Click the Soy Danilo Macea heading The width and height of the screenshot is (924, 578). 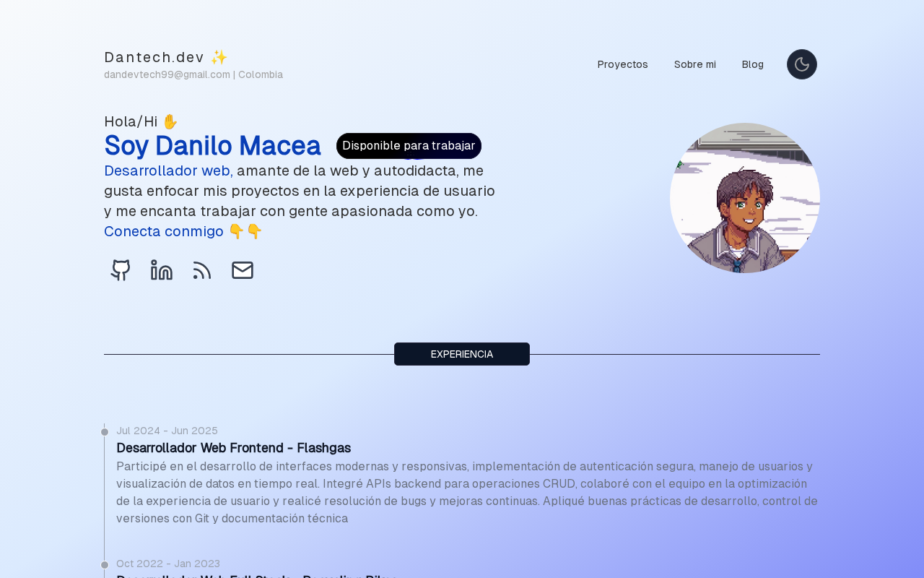pyautogui.click(x=212, y=145)
